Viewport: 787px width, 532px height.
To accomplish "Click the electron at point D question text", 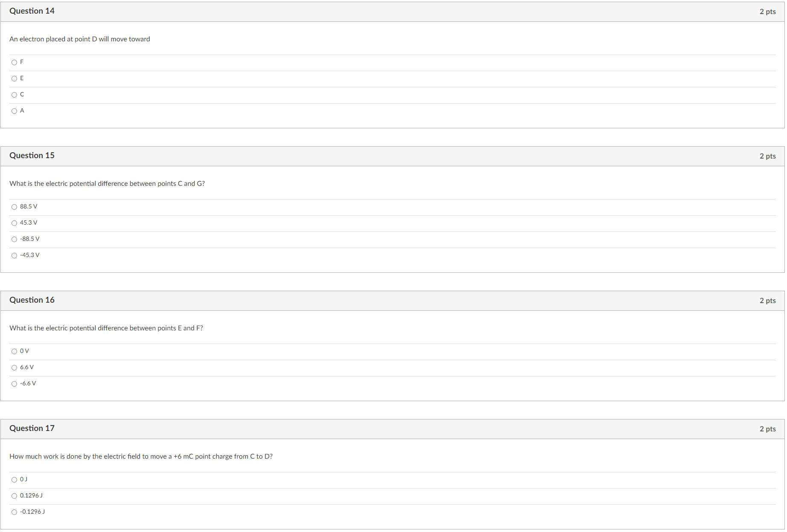I will [80, 39].
